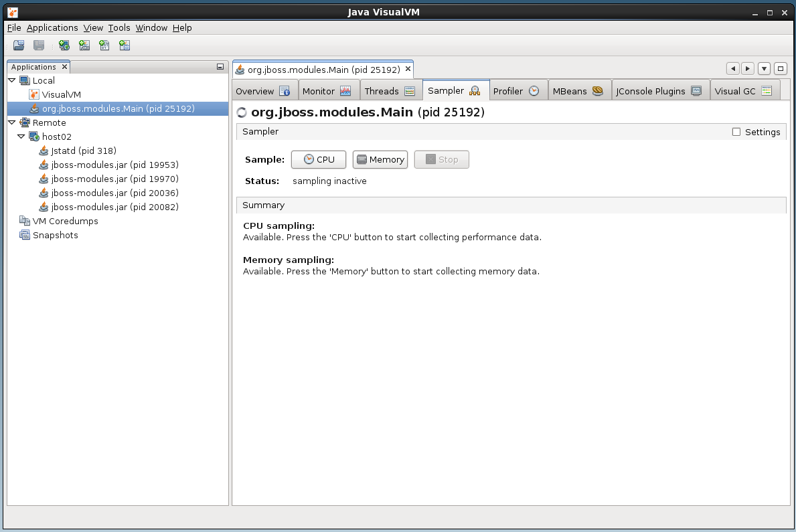Select org.jboss.modules.Main (pid 25192) in tree
This screenshot has width=796, height=532.
(x=118, y=108)
